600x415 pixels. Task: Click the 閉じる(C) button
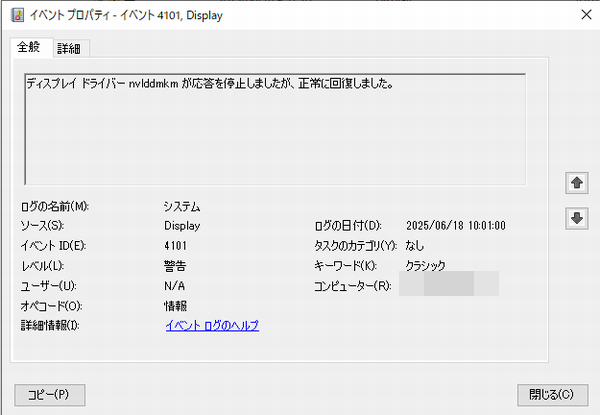[553, 395]
